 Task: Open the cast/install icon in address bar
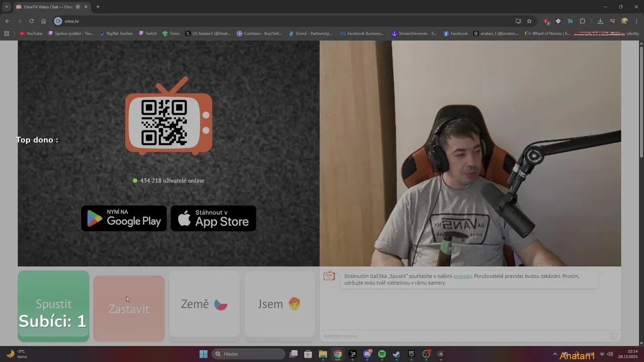pos(518,21)
